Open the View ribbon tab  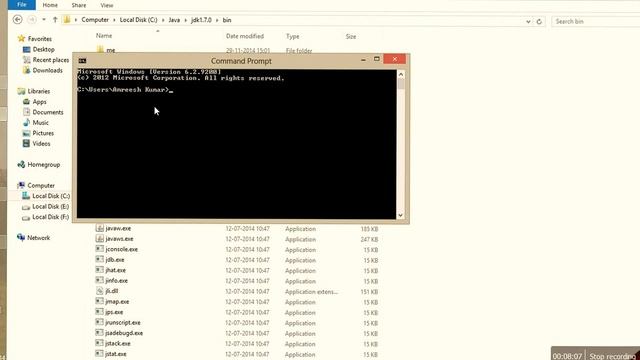point(107,5)
